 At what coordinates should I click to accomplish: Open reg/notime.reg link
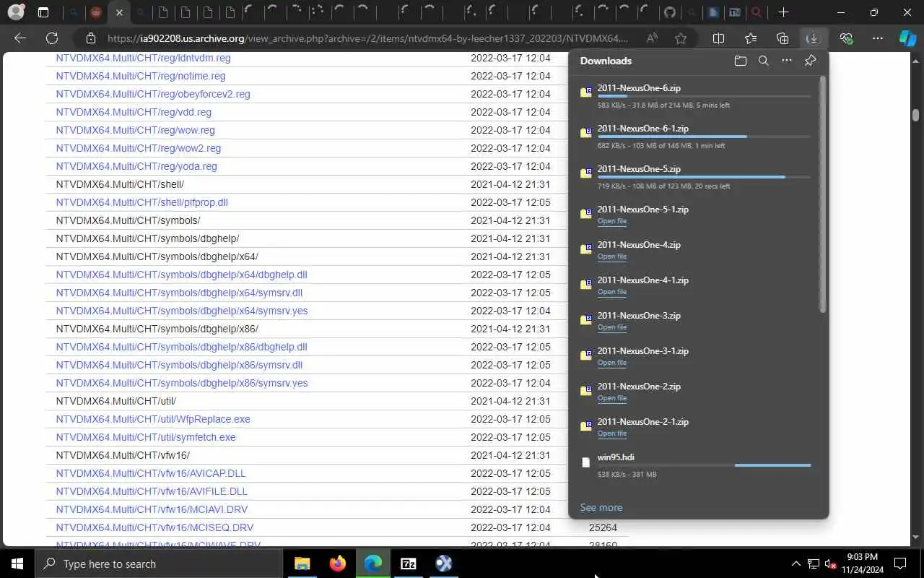141,76
